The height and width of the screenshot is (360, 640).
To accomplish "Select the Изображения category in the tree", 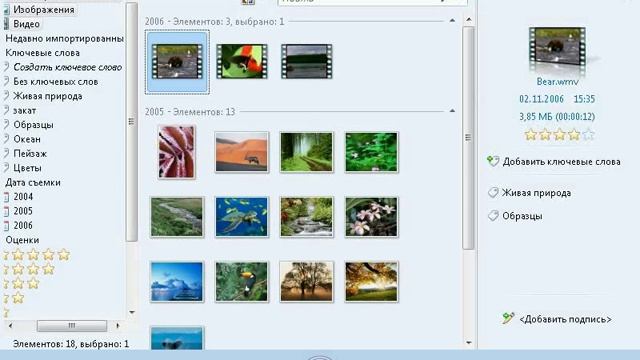I will coord(44,9).
